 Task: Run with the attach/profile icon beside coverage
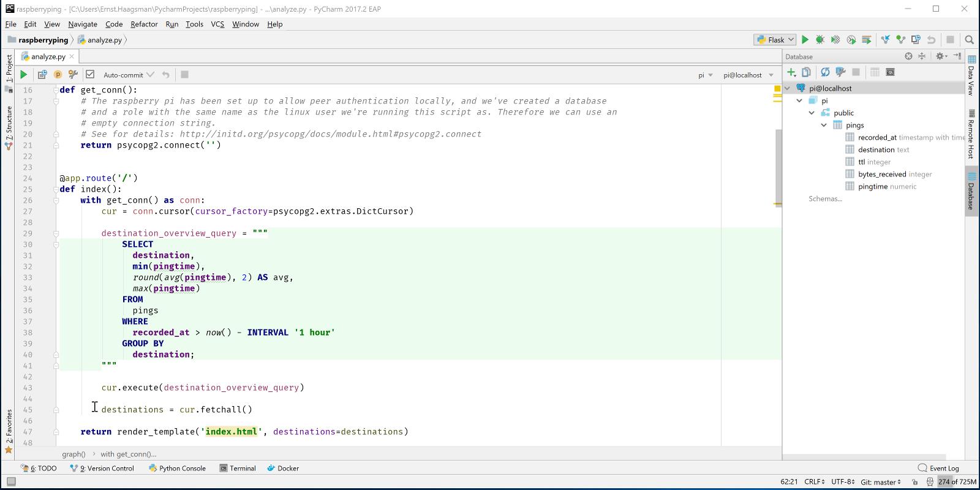851,40
